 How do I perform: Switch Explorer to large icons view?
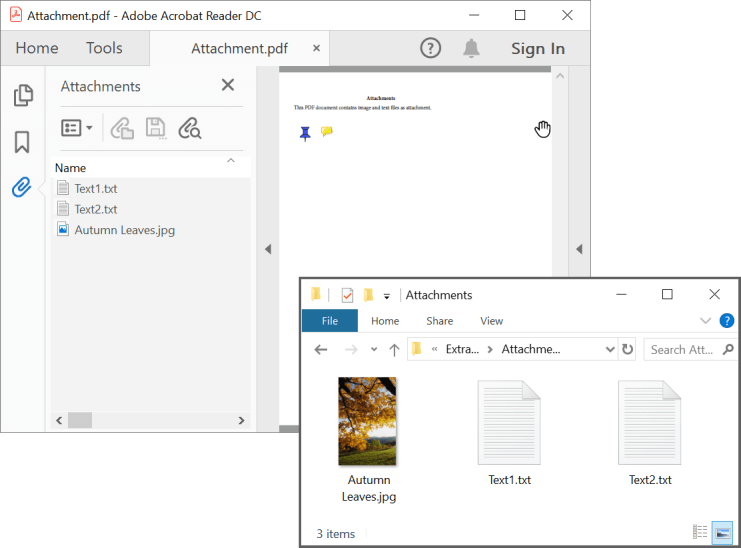(x=722, y=533)
